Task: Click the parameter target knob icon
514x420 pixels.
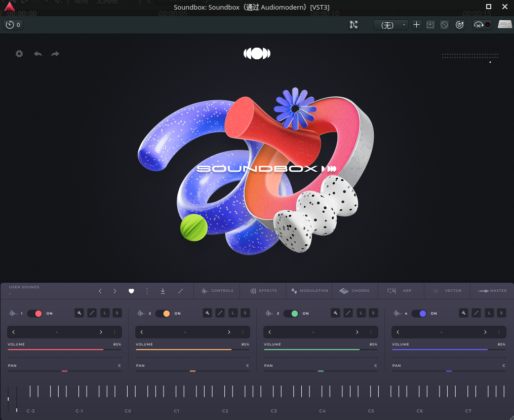Action: click(x=460, y=25)
